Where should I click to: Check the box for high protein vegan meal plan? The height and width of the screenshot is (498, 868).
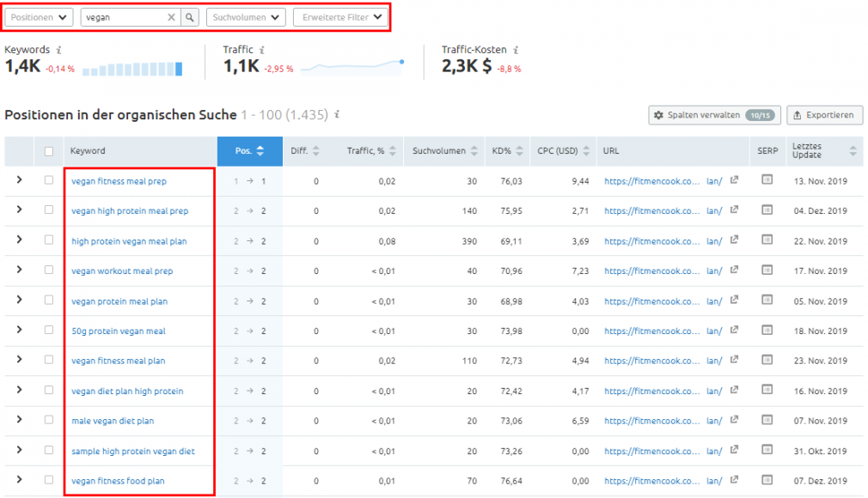coord(49,240)
